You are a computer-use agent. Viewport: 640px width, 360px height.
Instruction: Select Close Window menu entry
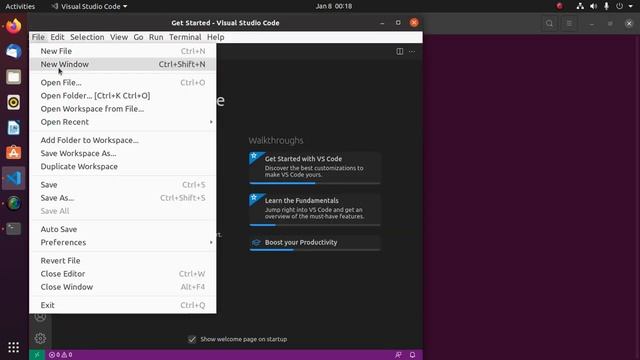(122, 287)
